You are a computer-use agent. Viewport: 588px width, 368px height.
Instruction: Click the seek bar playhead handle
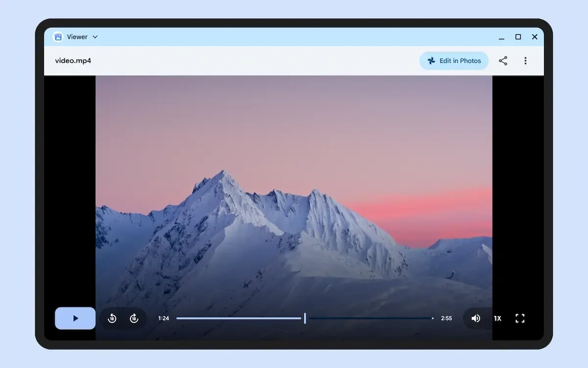tap(305, 318)
